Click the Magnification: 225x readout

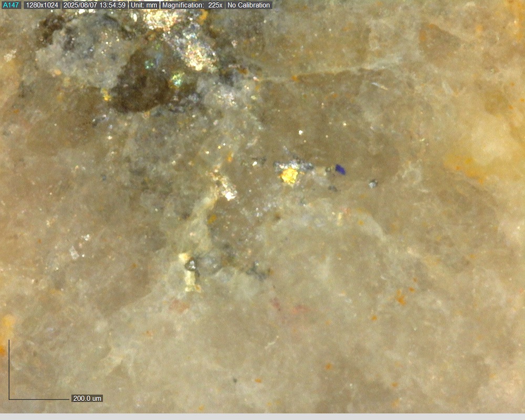[192, 5]
